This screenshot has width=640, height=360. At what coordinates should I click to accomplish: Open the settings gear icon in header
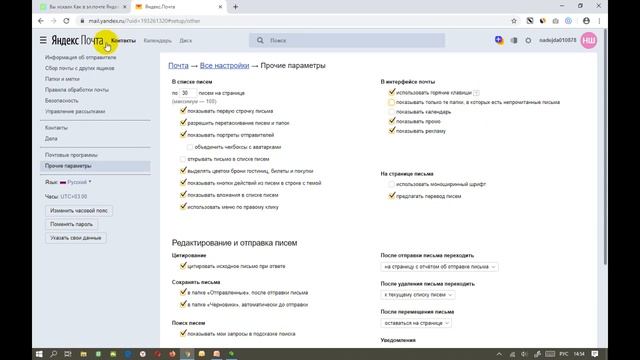tap(528, 40)
